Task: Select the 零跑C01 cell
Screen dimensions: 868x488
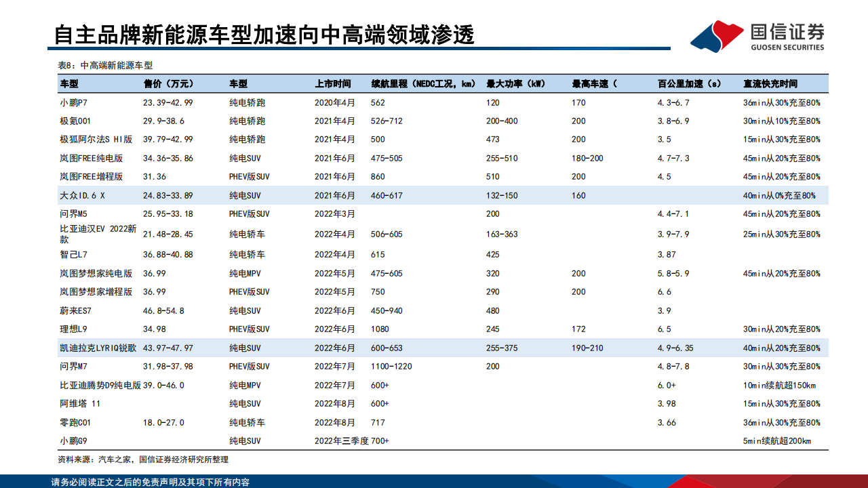Action: click(76, 422)
